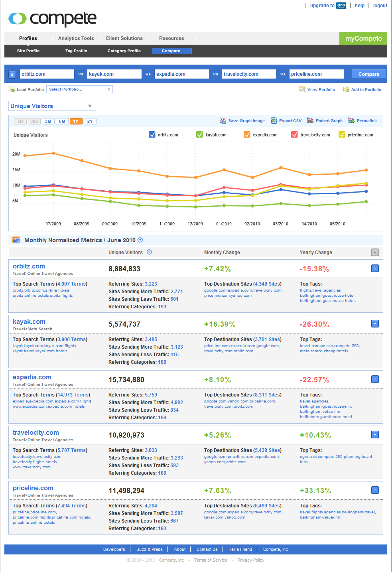Select the 6M time range
This screenshot has width=392, height=572.
pyautogui.click(x=62, y=121)
